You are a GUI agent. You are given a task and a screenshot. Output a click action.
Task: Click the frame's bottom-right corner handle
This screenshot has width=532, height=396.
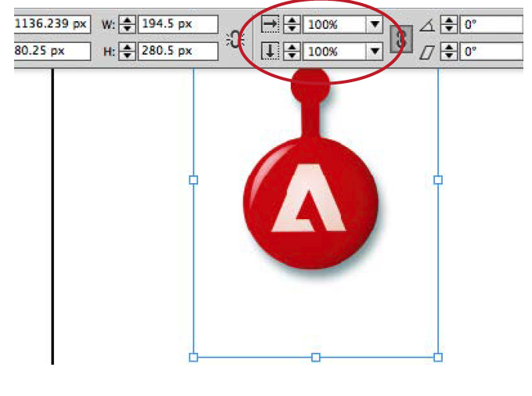tap(438, 358)
